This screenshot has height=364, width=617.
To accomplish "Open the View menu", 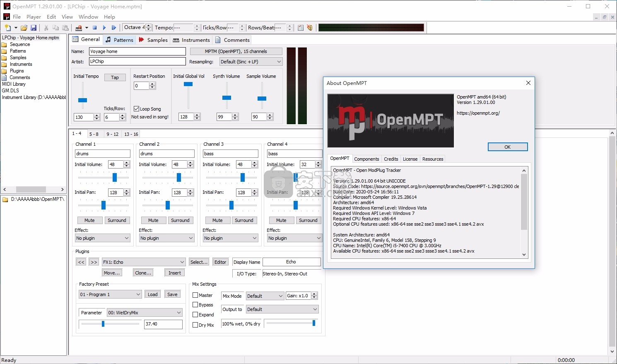I will pos(67,17).
